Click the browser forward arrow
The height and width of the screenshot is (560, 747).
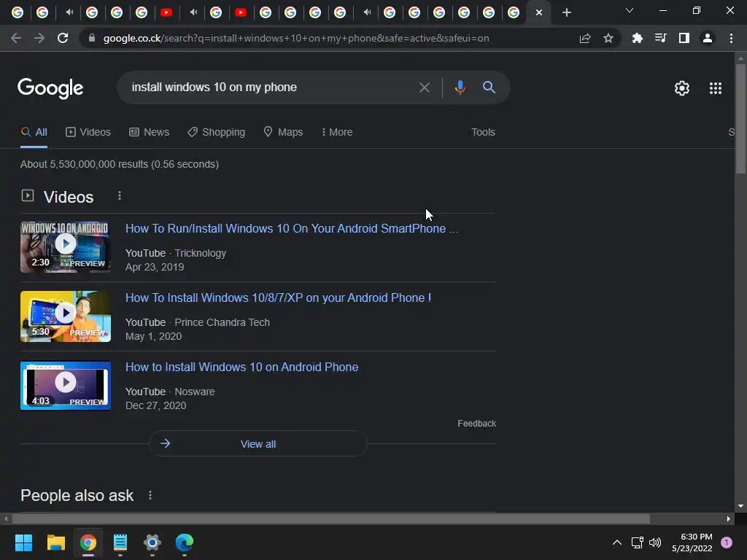tap(39, 38)
